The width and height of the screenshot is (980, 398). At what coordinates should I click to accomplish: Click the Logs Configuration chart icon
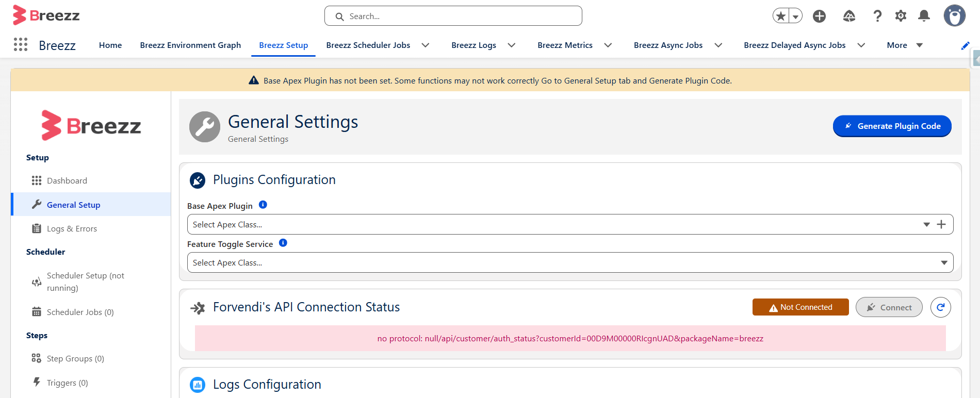tap(198, 385)
